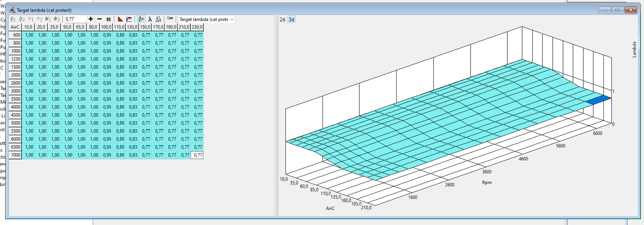Click the red triangle interpolate icon
Image resolution: width=644 pixels, height=225 pixels.
pyautogui.click(x=120, y=19)
